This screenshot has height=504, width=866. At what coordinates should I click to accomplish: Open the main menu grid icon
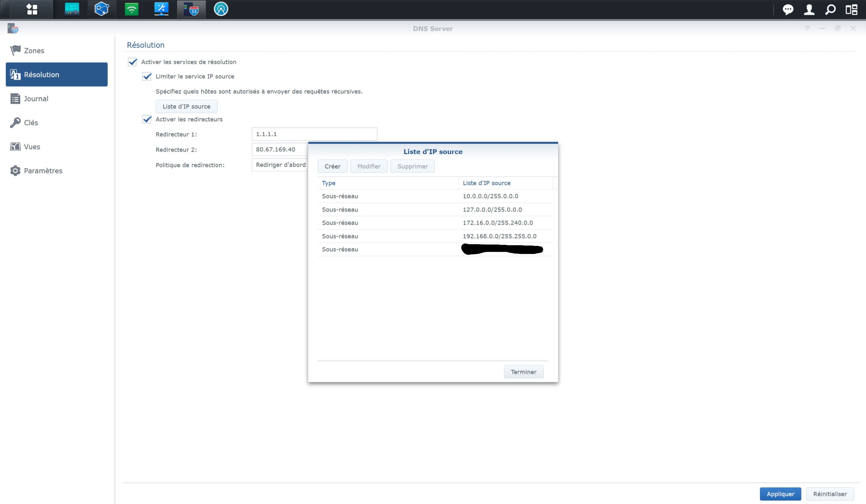click(32, 9)
